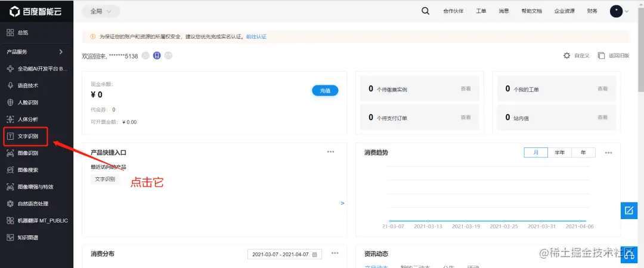Open 产品快捷入口 more options ellipsis
The height and width of the screenshot is (268, 644).
pos(330,152)
